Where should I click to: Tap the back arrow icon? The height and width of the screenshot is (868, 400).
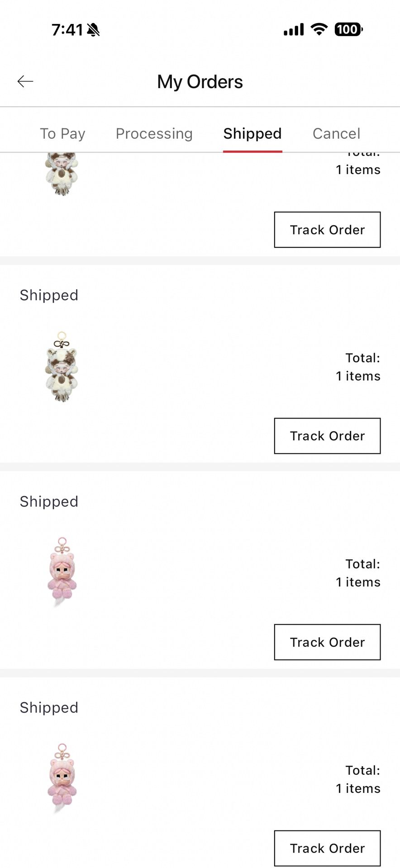pyautogui.click(x=25, y=81)
